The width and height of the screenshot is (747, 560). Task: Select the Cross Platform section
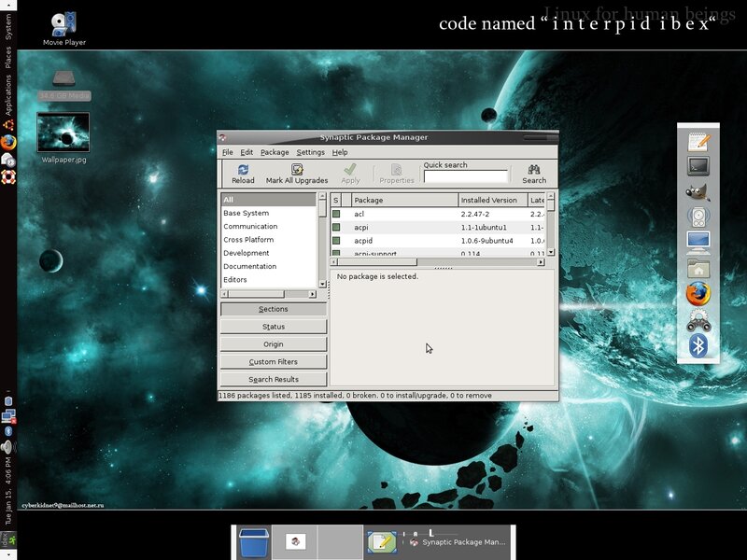point(268,240)
